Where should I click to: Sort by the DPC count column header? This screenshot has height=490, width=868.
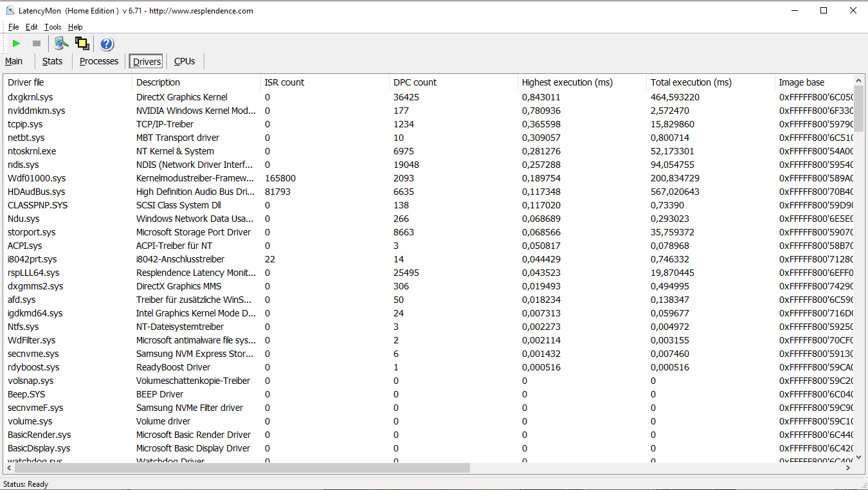pyautogui.click(x=415, y=82)
